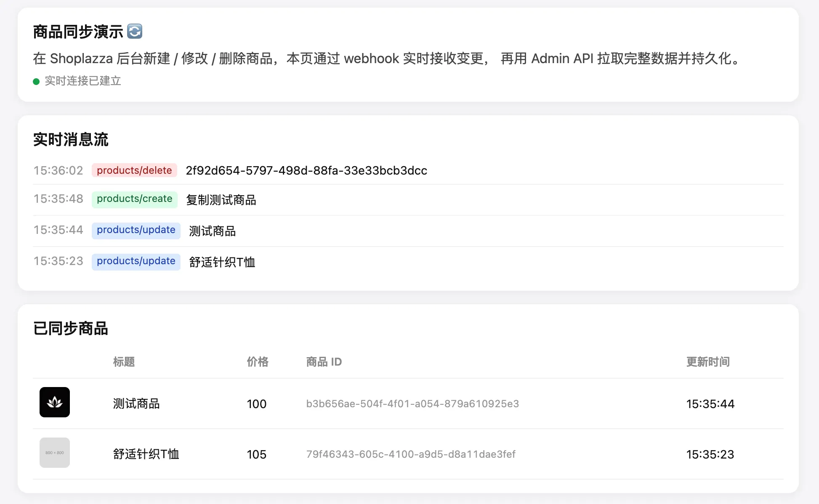Click the 商品 ID column header

coord(324,362)
